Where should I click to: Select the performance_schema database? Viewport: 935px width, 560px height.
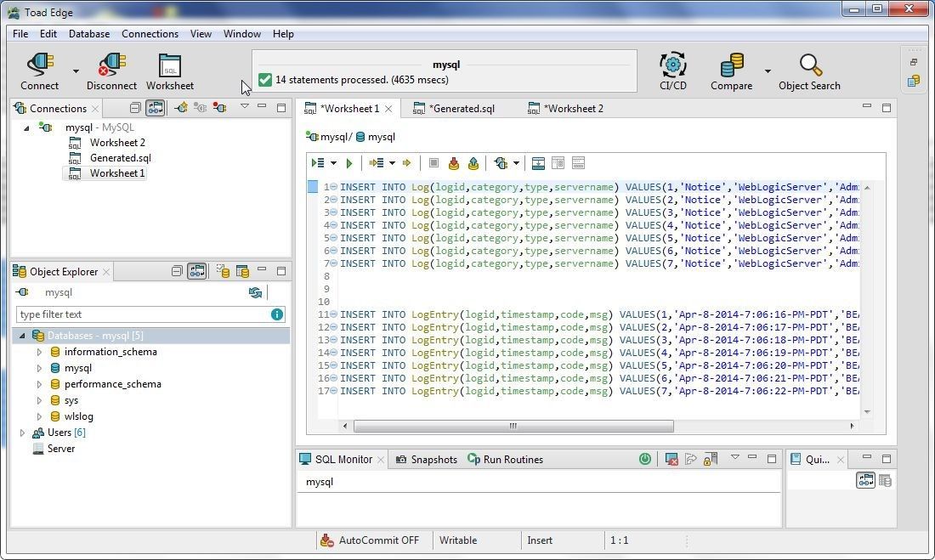[113, 384]
